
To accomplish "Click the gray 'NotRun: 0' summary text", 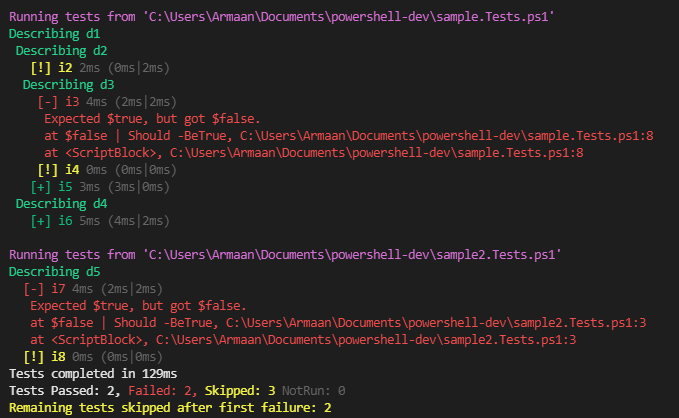I will 314,391.
